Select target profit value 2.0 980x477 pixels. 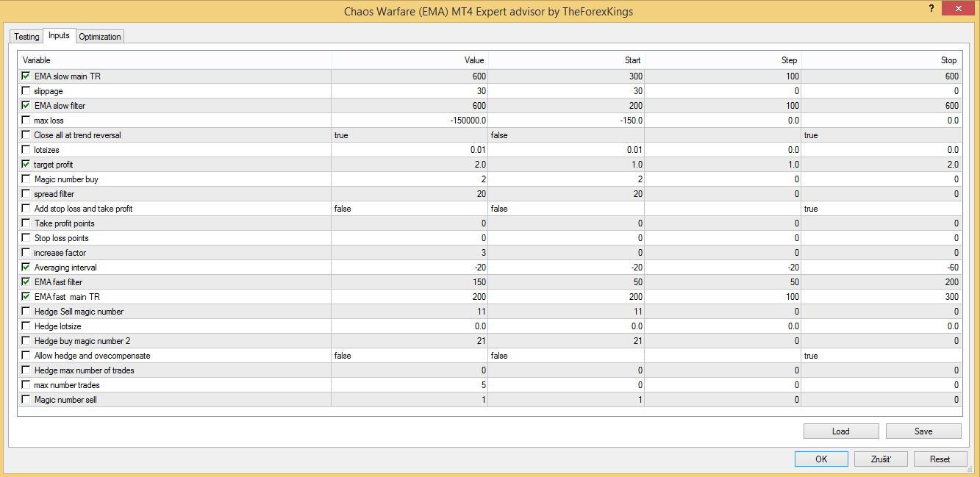[x=409, y=165]
